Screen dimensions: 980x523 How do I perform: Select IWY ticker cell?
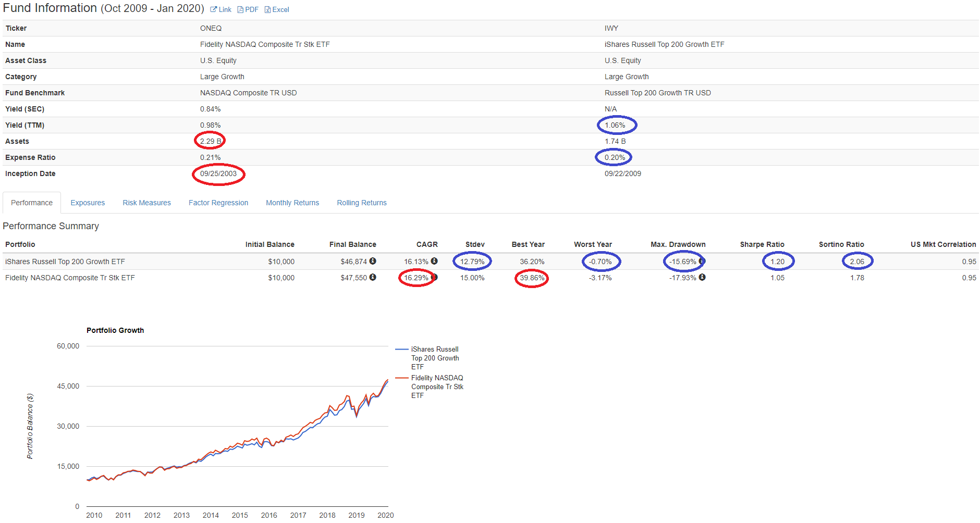pos(611,28)
